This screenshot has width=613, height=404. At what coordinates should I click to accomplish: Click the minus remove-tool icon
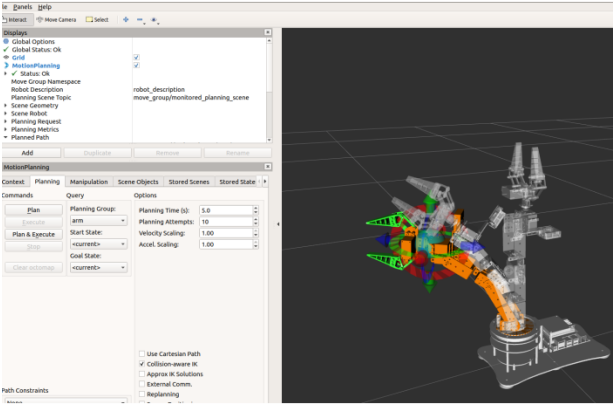click(x=139, y=19)
